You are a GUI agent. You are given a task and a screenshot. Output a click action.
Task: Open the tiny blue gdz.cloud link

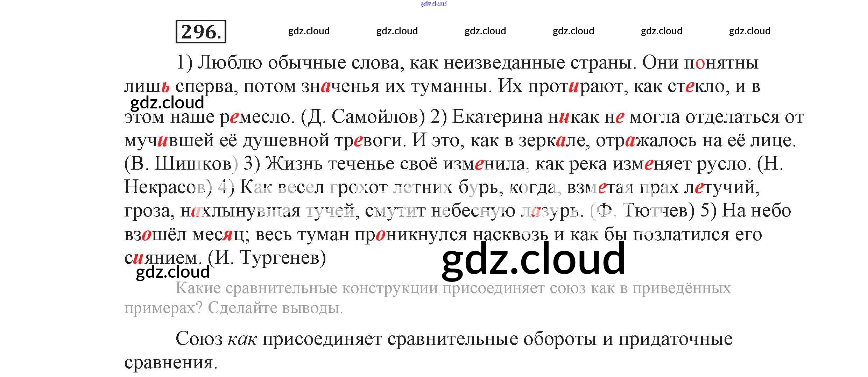tap(433, 4)
